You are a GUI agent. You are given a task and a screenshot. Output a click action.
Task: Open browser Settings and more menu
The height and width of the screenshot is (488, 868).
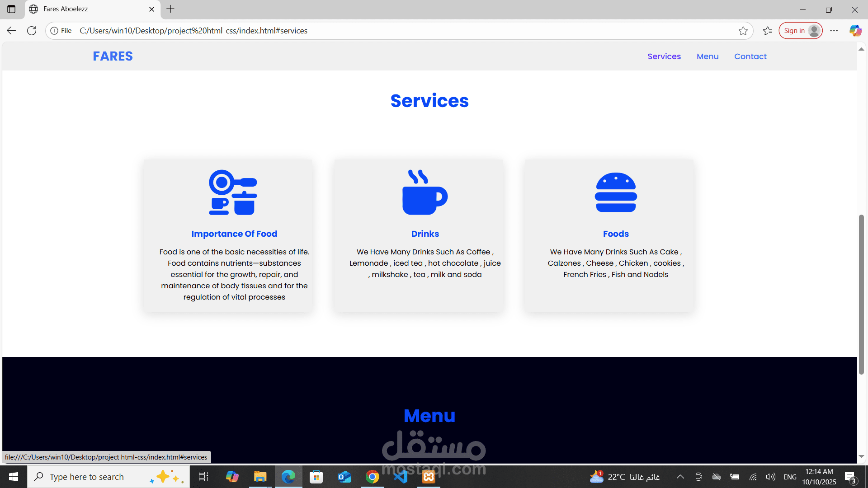[x=834, y=31]
